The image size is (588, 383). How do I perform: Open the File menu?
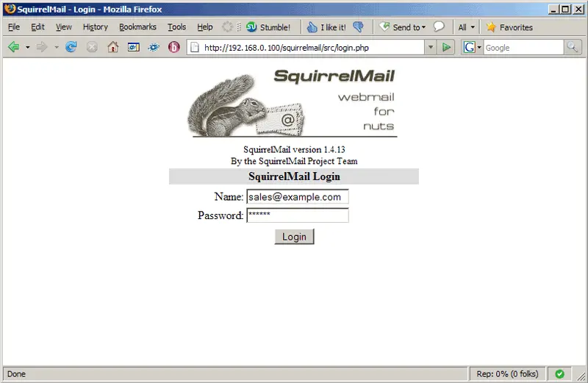click(14, 27)
